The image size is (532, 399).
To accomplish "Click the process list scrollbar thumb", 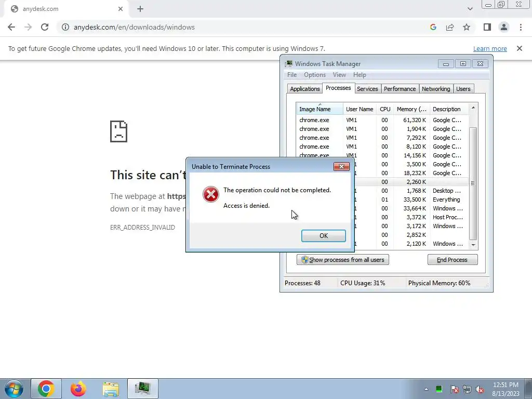I will (473, 183).
